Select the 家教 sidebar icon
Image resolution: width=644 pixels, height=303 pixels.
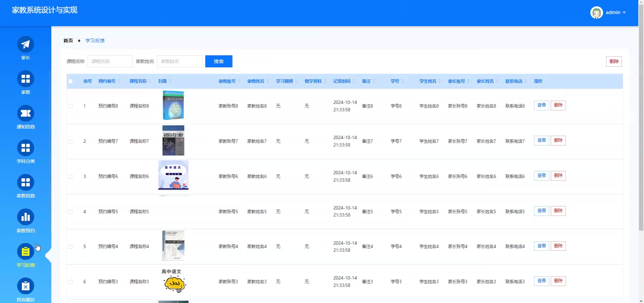tap(25, 79)
